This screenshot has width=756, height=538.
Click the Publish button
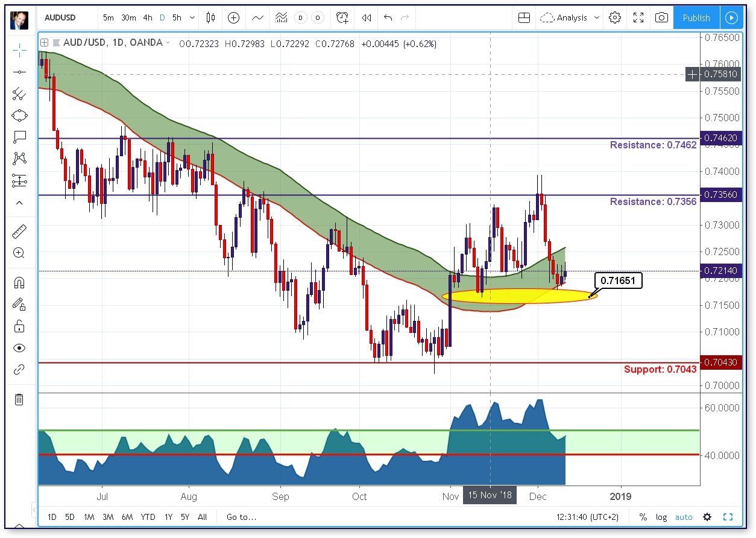[696, 17]
